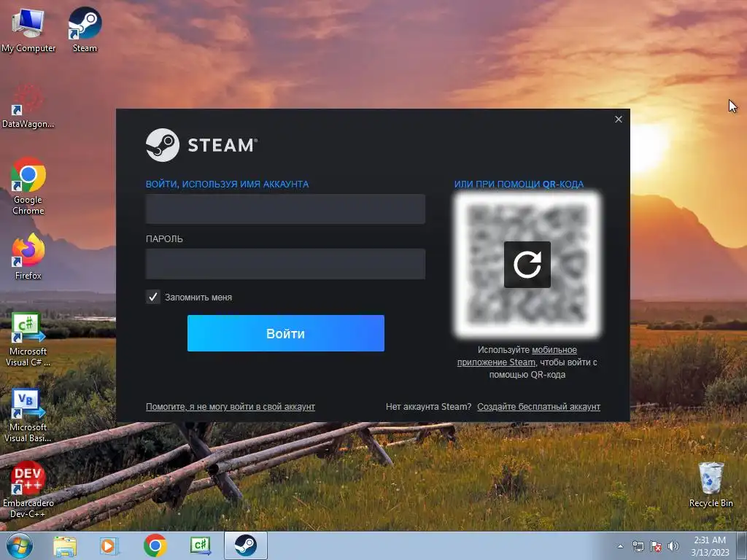Focus the 'ПАРОЛЬ' password field
This screenshot has height=560, width=747.
285,264
